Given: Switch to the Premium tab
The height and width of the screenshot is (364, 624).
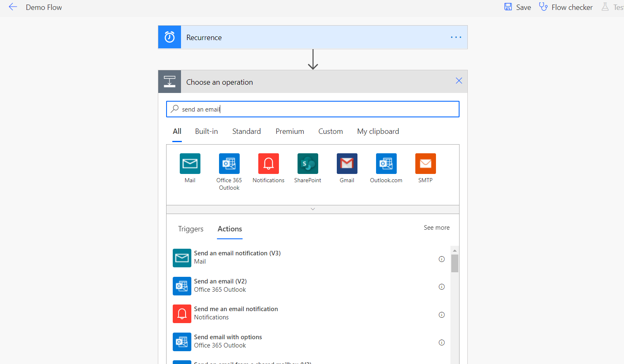Looking at the screenshot, I should [x=290, y=131].
